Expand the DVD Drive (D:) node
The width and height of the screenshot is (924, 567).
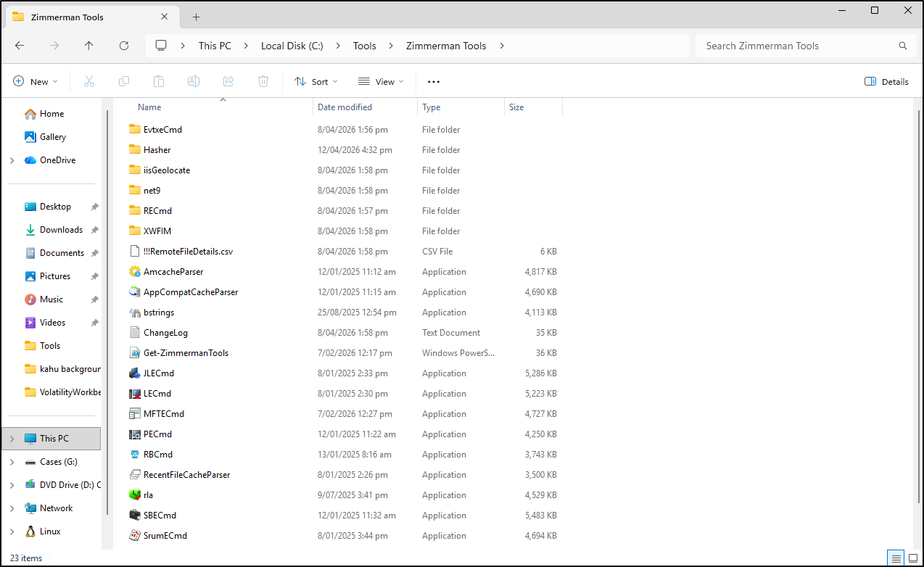tap(12, 485)
